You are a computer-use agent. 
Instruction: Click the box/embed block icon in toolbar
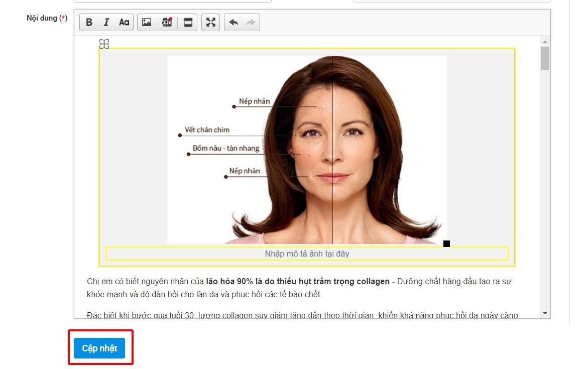188,22
